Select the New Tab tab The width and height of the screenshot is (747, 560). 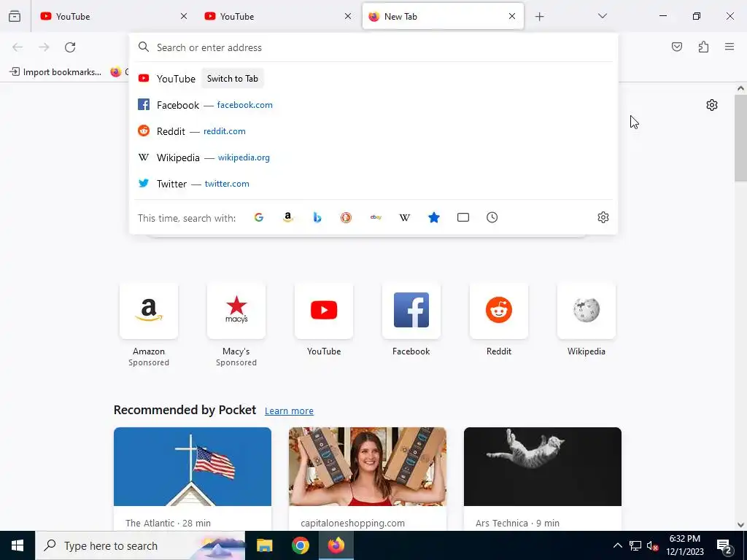click(x=443, y=16)
